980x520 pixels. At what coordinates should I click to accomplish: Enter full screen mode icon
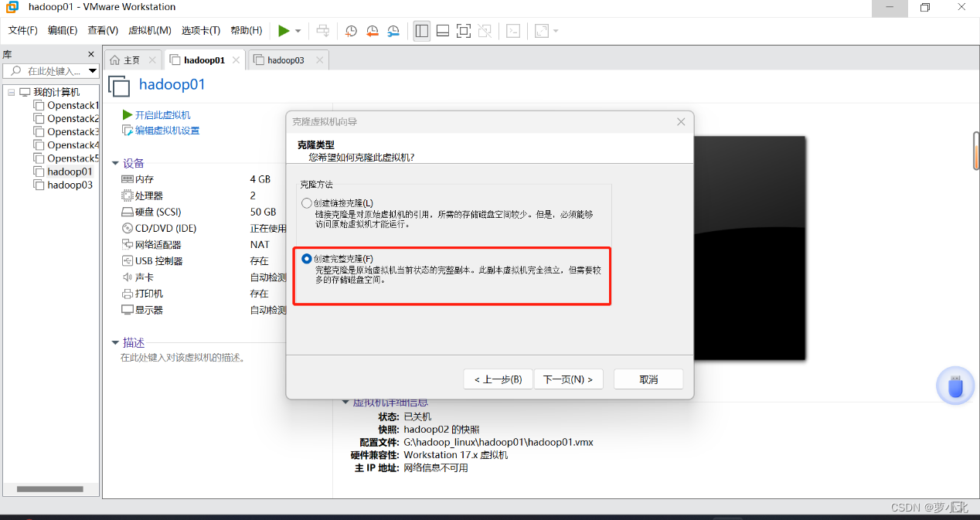point(464,31)
